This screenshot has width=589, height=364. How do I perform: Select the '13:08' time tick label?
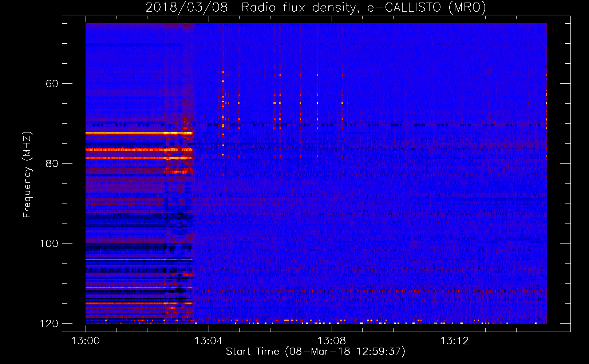(x=331, y=341)
